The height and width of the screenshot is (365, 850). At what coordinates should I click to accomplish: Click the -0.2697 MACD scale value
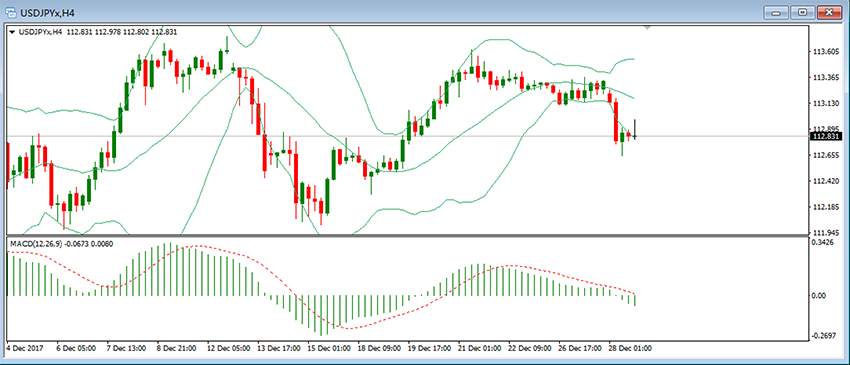(x=823, y=336)
